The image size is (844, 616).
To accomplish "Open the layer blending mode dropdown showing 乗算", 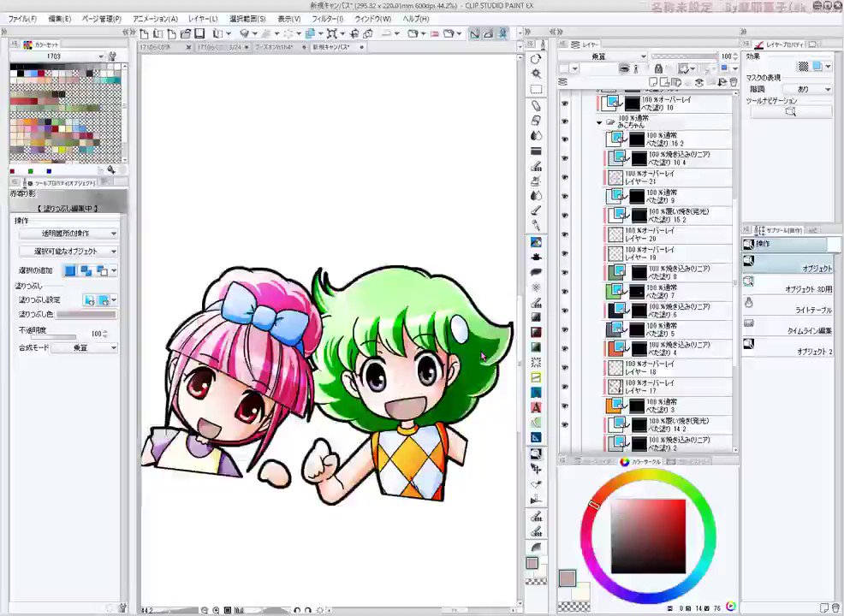I will coord(603,56).
